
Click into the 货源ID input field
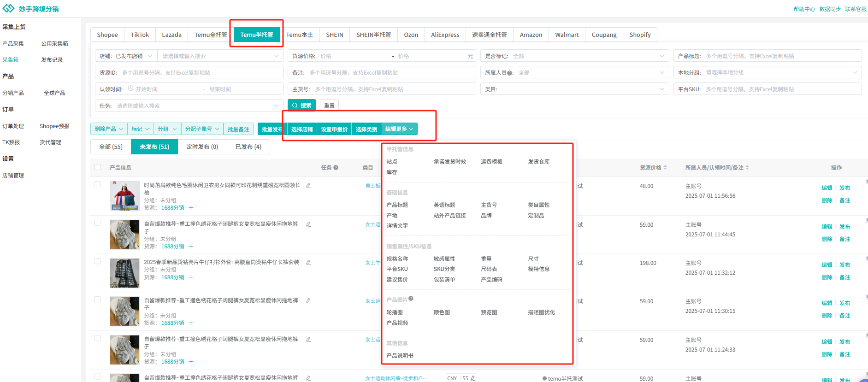coord(189,73)
